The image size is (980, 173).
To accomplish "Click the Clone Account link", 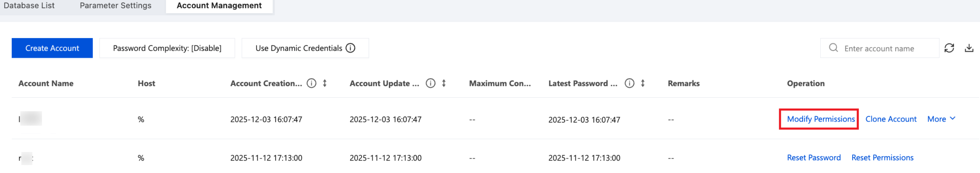I will [891, 119].
